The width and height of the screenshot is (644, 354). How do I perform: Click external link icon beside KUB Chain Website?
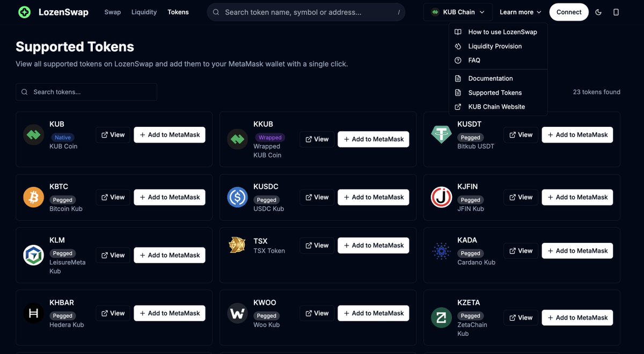(x=458, y=107)
